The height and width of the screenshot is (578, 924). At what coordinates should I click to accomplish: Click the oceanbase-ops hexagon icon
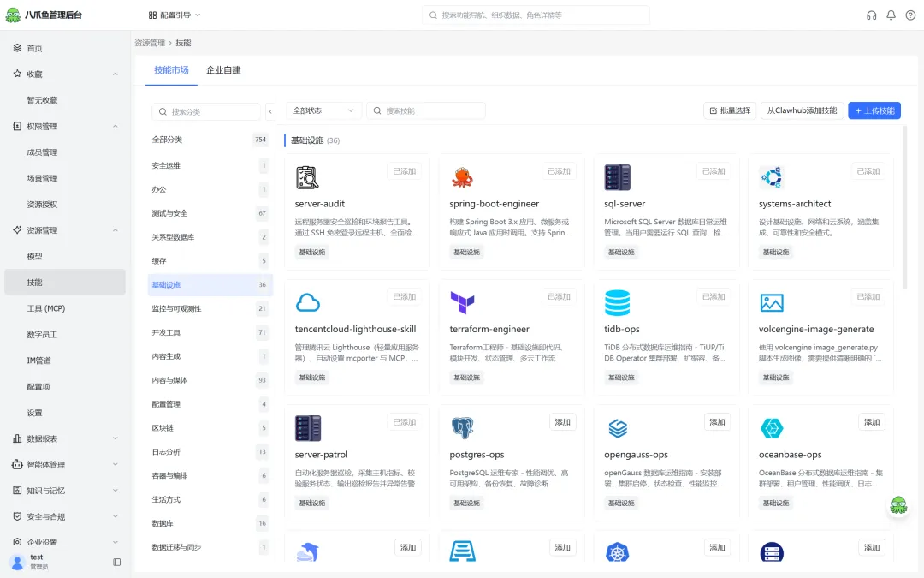tap(772, 428)
